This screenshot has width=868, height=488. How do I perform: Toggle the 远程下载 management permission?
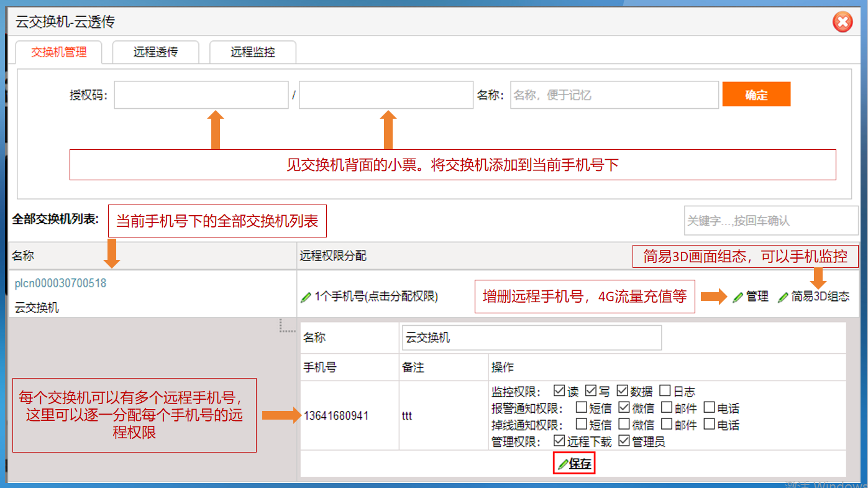[559, 441]
